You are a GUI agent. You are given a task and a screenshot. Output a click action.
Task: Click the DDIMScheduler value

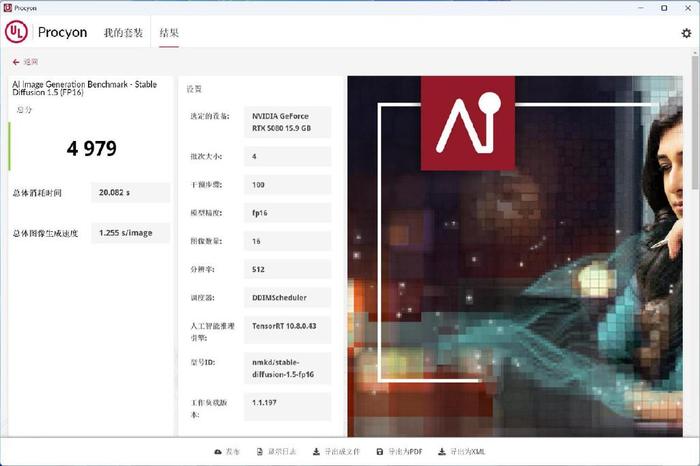tap(288, 297)
